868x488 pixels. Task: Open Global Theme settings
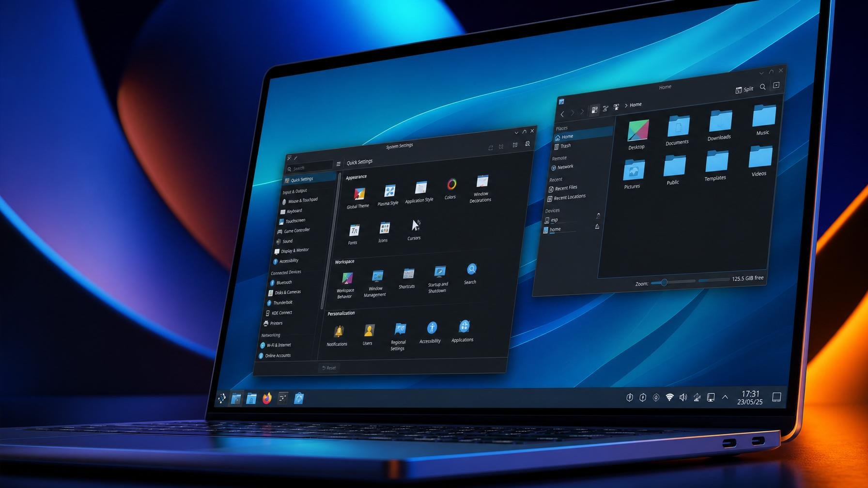coord(358,198)
